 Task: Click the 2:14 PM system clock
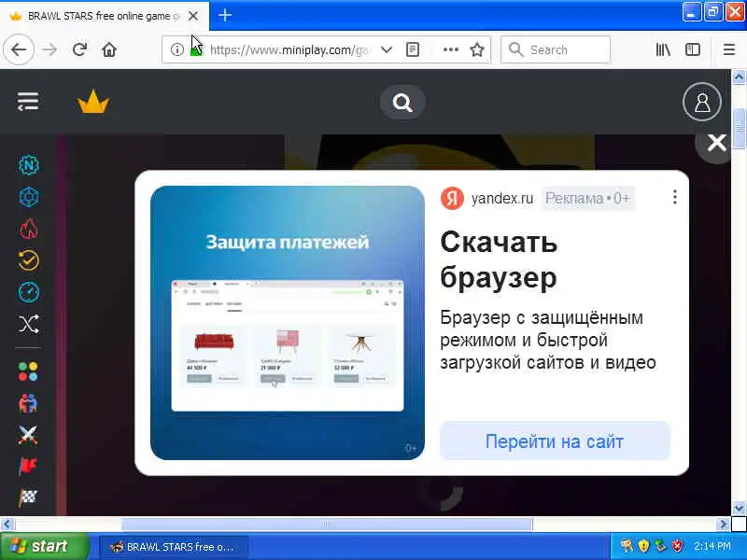pyautogui.click(x=712, y=546)
